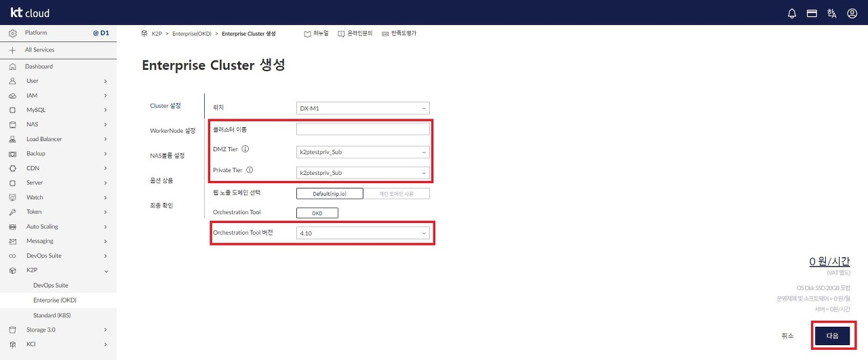Go to the Cluster 설정 step

(x=165, y=106)
